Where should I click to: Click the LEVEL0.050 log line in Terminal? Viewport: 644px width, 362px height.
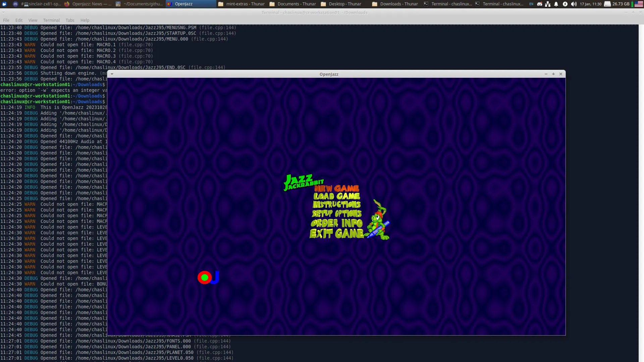click(117, 358)
